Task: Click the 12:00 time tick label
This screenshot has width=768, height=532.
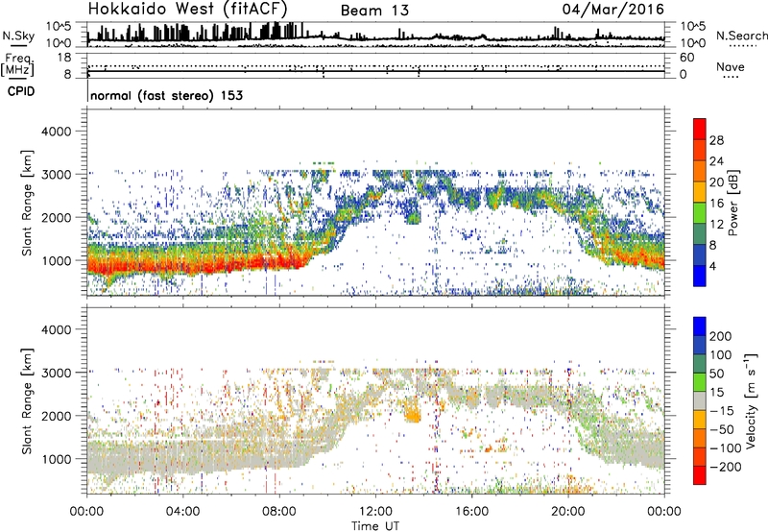Action: (375, 512)
